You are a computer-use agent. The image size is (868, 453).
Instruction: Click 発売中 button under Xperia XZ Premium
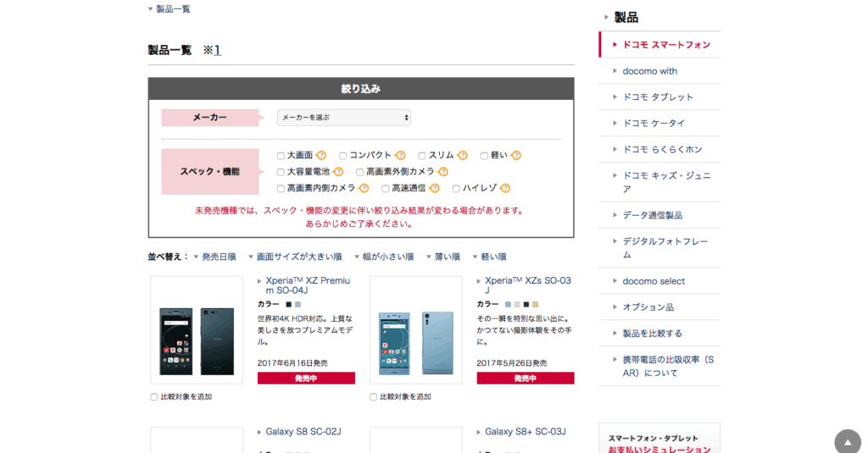click(306, 378)
